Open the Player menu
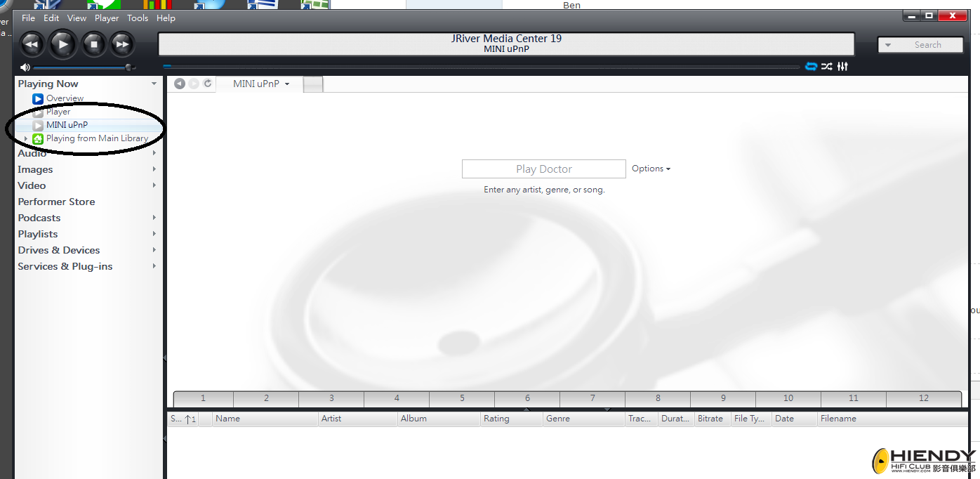The image size is (980, 479). [107, 18]
